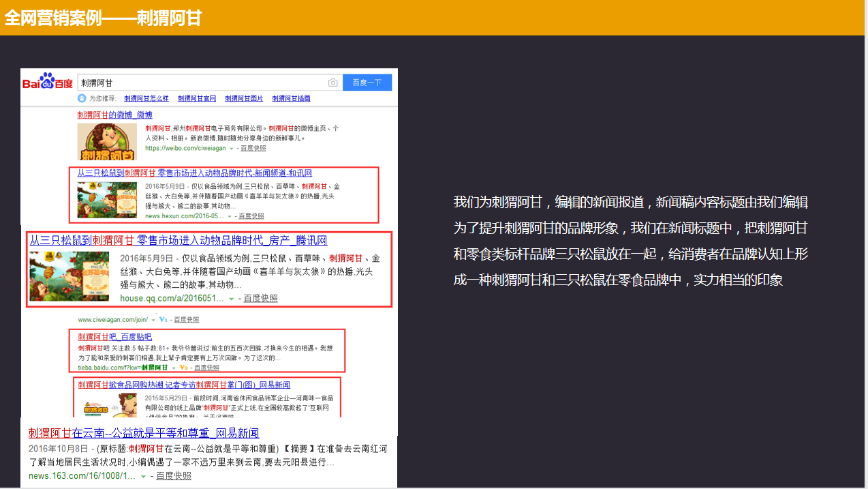Open the 刺猬阿甘在云南 网易新闻 result

[144, 433]
